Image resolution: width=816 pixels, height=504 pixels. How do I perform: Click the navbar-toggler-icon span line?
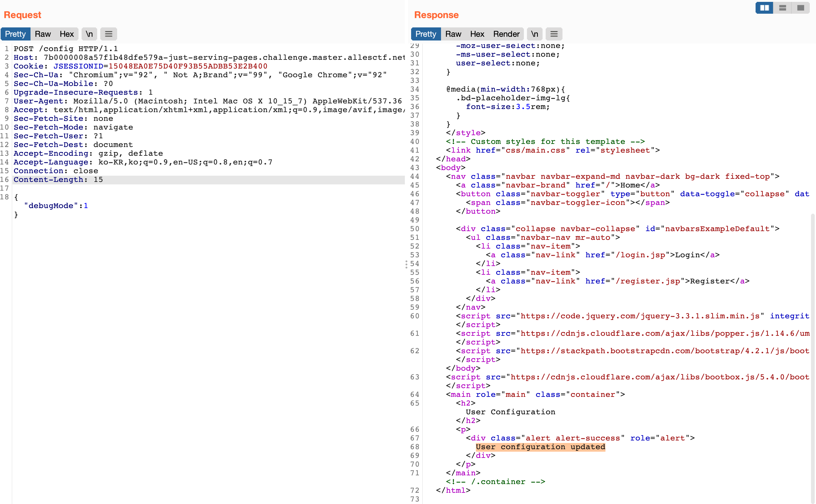(x=568, y=203)
